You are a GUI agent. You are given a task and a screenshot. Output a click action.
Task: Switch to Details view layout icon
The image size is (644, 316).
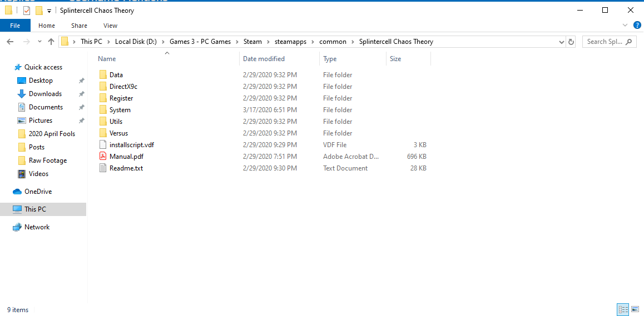coord(623,309)
